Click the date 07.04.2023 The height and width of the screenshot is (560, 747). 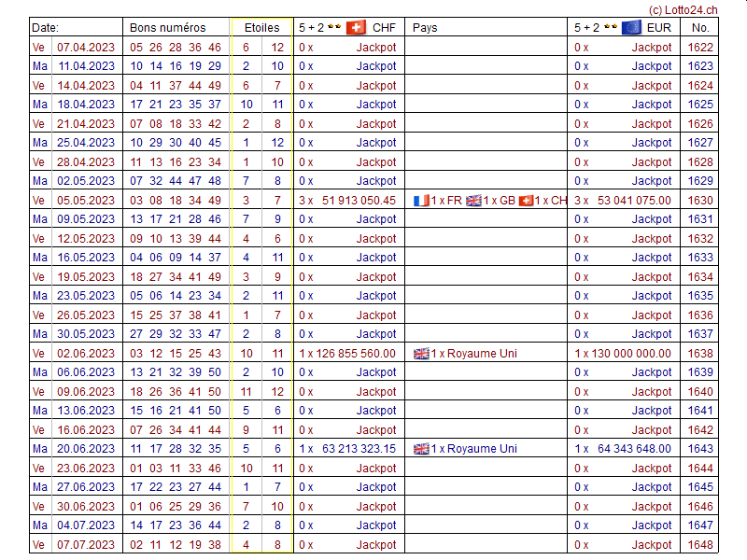pyautogui.click(x=86, y=47)
